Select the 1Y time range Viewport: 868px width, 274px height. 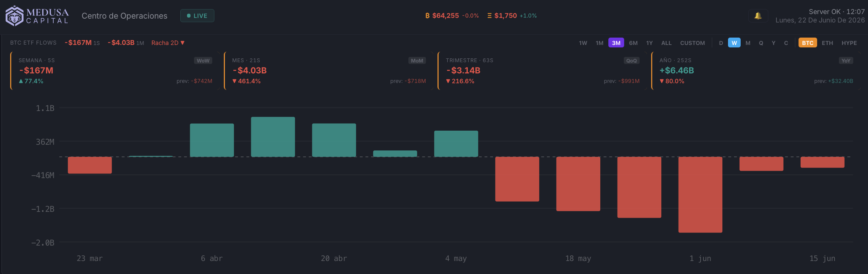coord(649,43)
